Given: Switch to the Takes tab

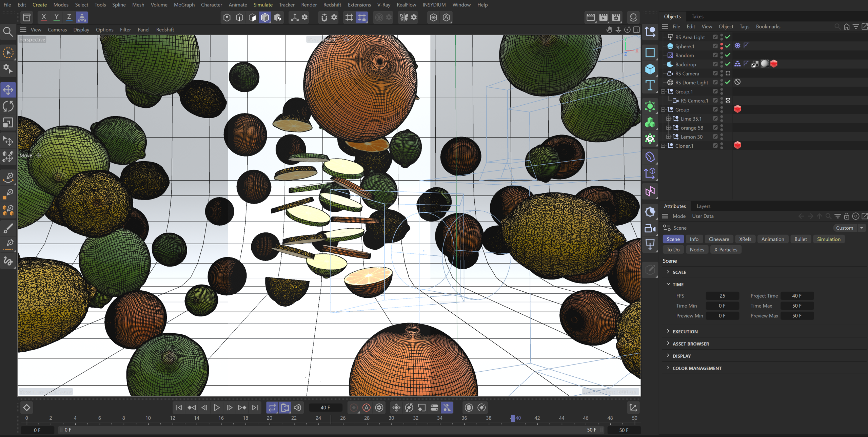Looking at the screenshot, I should tap(697, 17).
